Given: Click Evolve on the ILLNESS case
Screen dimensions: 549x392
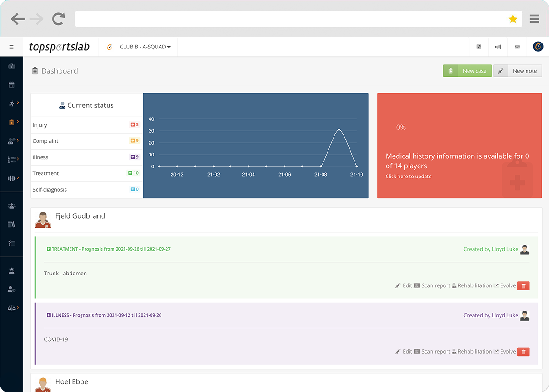Looking at the screenshot, I should [x=505, y=352].
